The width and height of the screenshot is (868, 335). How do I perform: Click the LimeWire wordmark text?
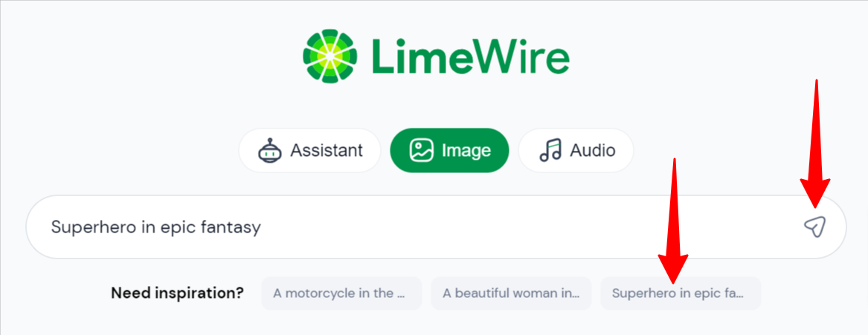[x=469, y=56]
